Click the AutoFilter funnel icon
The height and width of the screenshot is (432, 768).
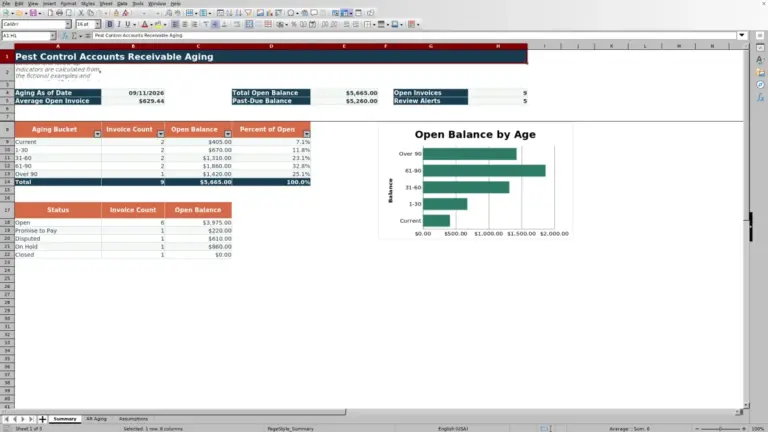point(248,13)
